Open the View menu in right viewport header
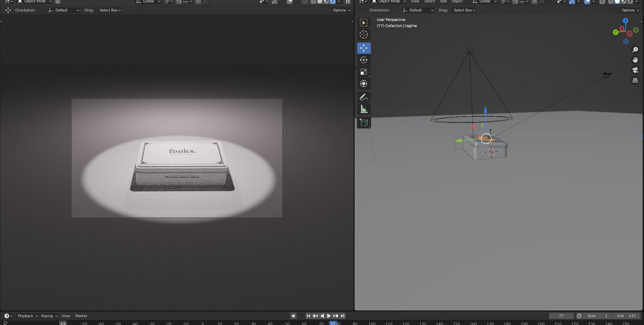This screenshot has width=644, height=325. [415, 2]
